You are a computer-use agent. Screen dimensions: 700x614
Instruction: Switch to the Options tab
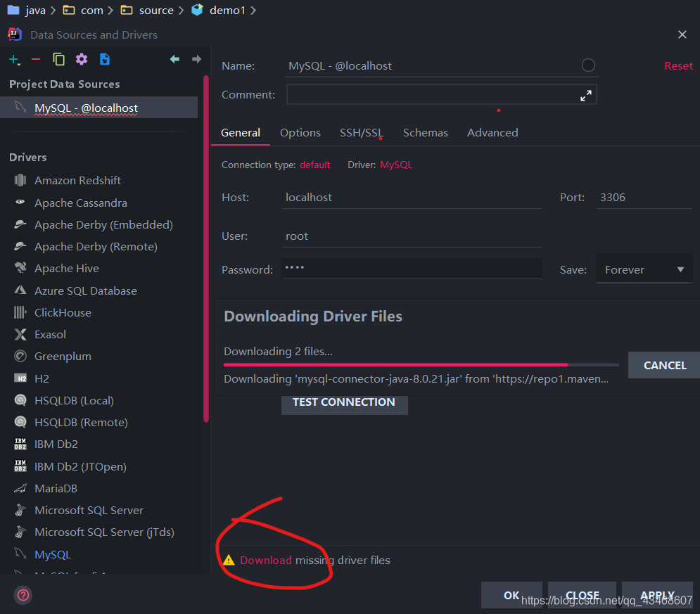click(x=300, y=132)
